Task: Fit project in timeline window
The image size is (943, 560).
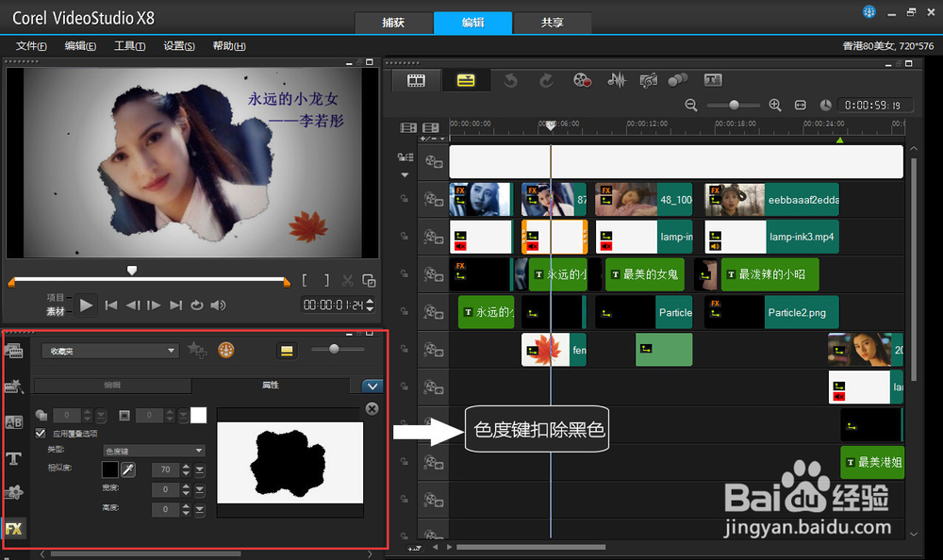Action: coord(801,106)
